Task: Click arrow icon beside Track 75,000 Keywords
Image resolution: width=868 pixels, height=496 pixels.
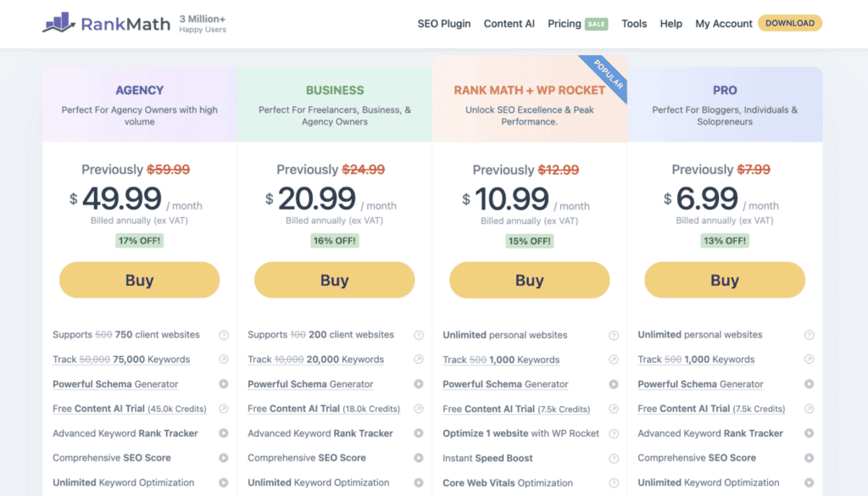Action: pyautogui.click(x=224, y=359)
